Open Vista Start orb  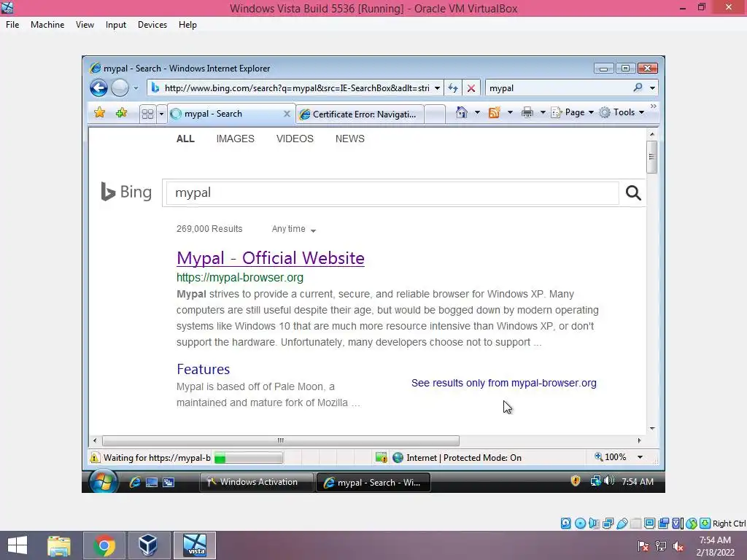(x=103, y=481)
